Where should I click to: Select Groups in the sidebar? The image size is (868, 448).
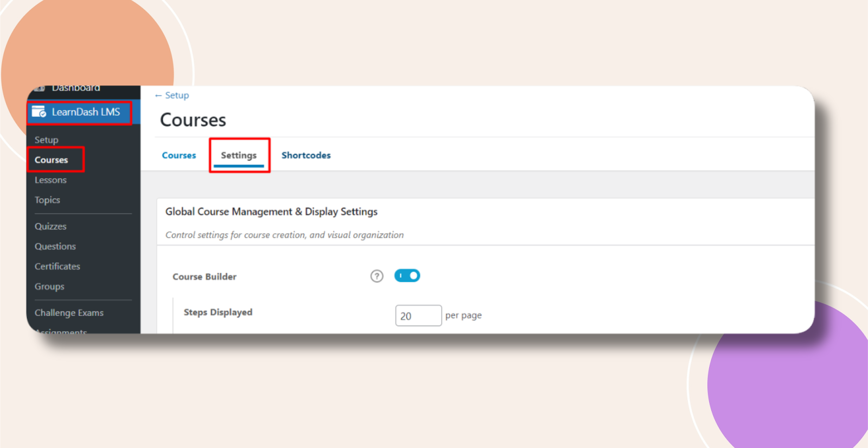(x=49, y=286)
